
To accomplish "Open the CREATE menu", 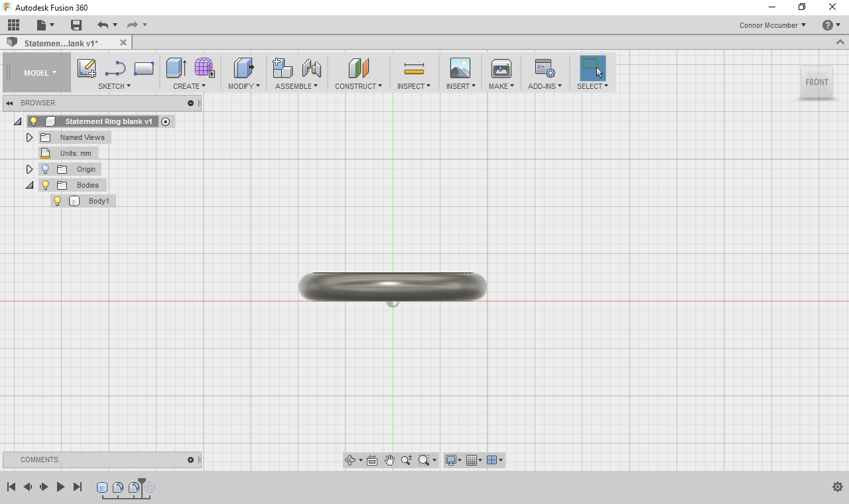I will tap(190, 86).
